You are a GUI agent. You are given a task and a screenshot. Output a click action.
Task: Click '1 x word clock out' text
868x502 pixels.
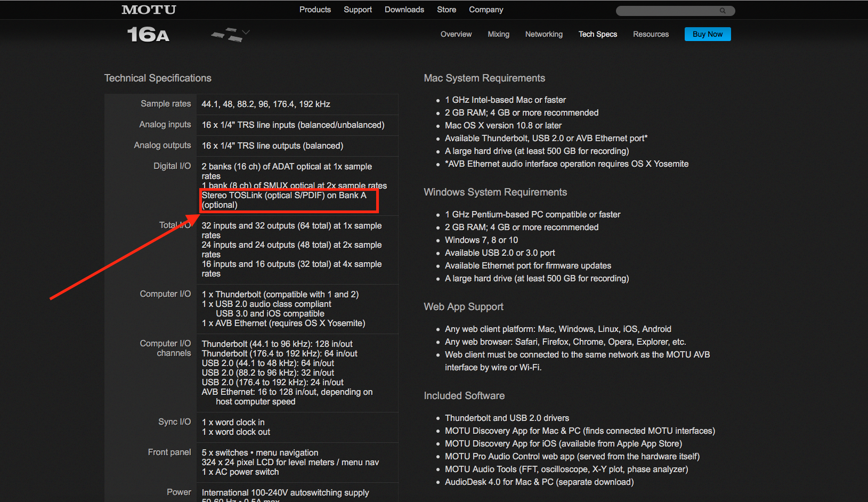pos(236,432)
